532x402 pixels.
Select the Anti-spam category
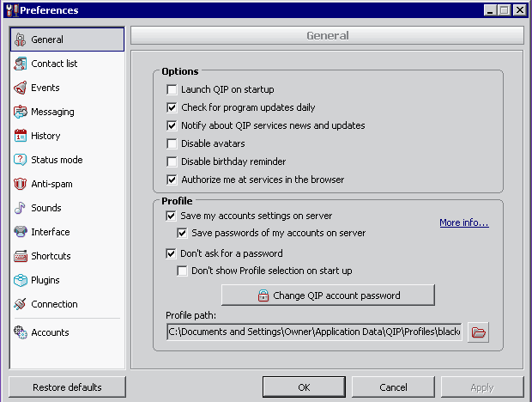(51, 184)
